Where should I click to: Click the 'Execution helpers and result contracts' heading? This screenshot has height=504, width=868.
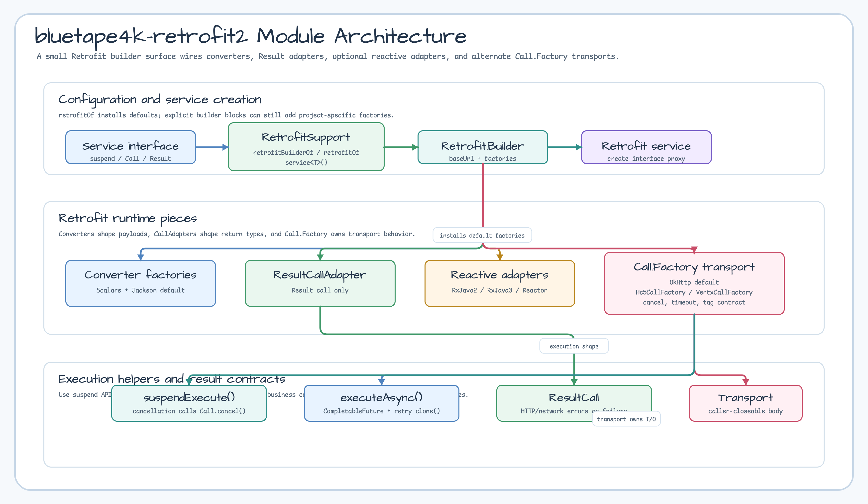pos(172,379)
